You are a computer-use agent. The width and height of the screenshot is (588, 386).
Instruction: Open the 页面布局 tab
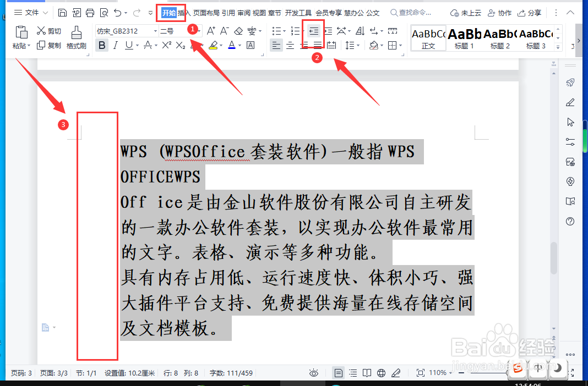click(206, 13)
